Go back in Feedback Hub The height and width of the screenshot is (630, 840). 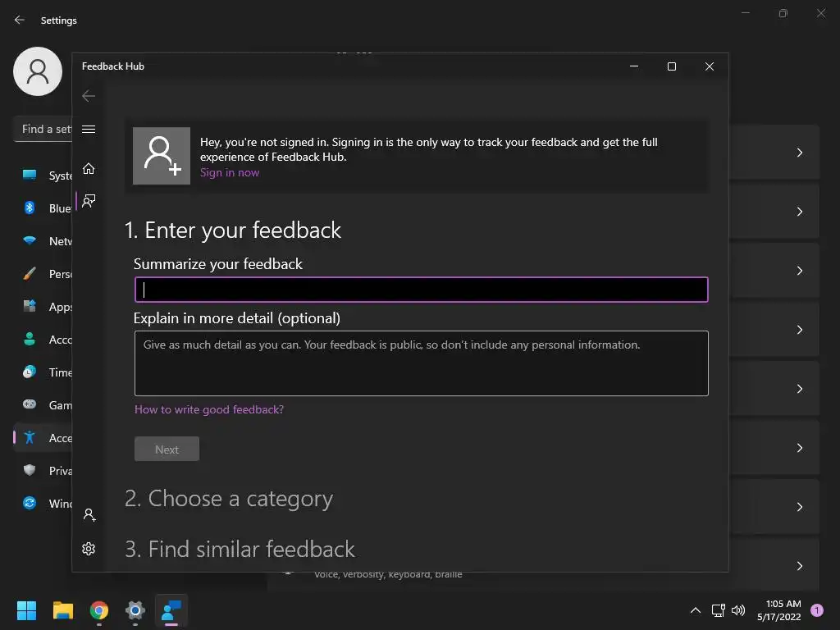(89, 96)
